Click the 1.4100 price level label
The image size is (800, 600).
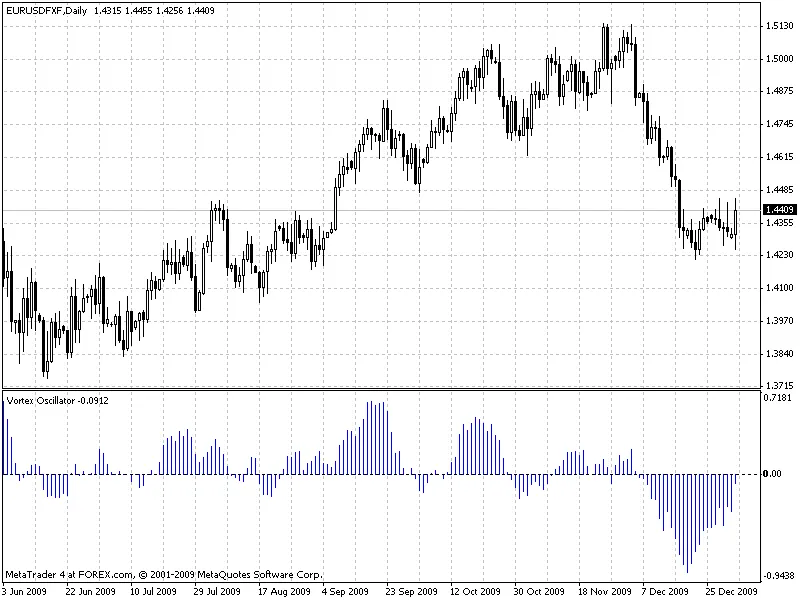pos(778,288)
